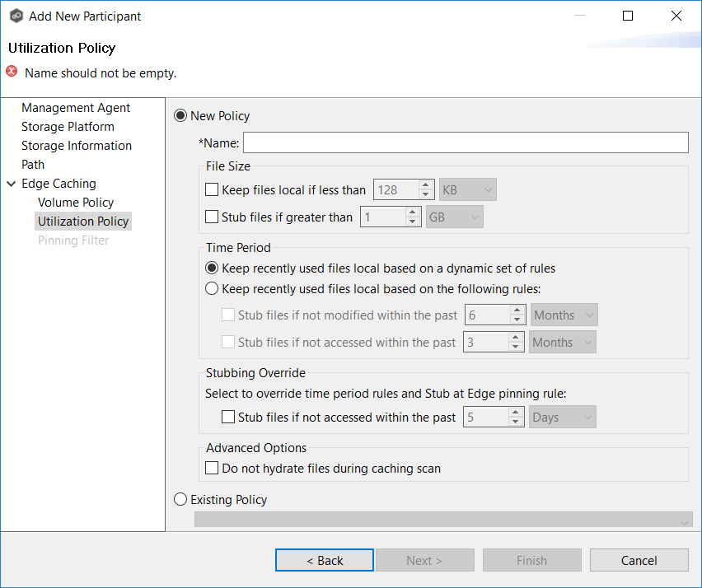Collapse the Edge Caching tree node
702x588 pixels.
[12, 184]
